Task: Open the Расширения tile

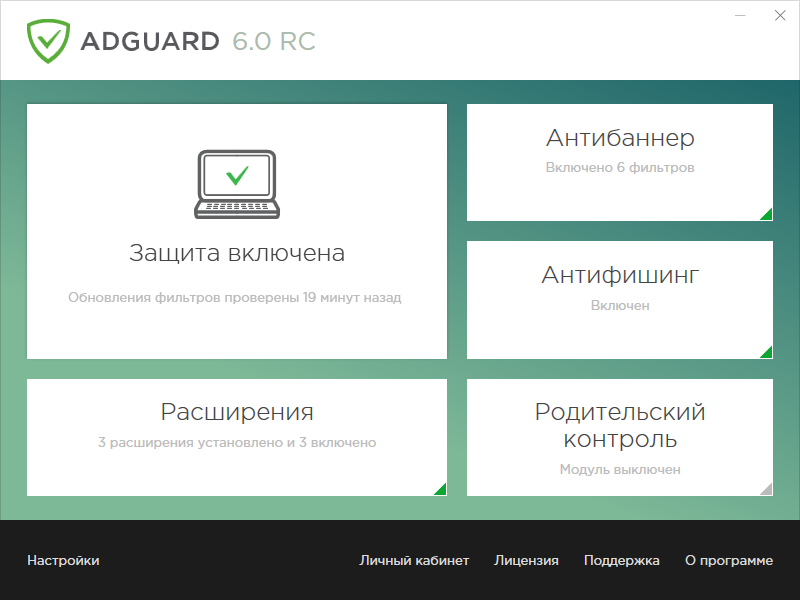Action: (237, 437)
